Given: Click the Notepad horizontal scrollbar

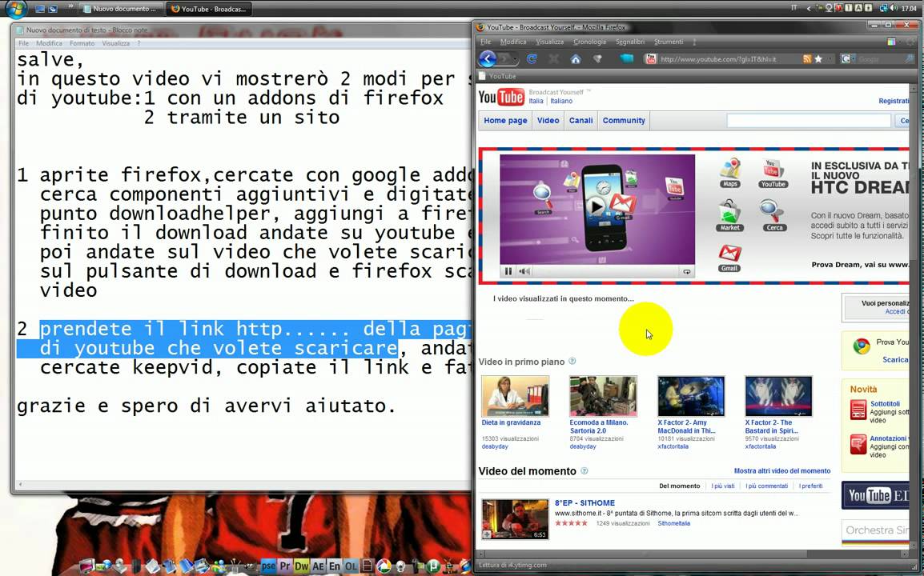Looking at the screenshot, I should point(242,485).
